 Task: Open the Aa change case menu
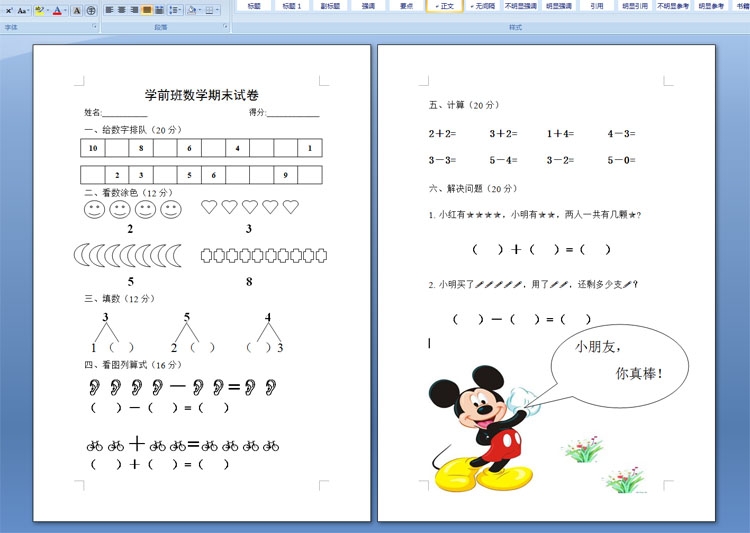(x=22, y=10)
